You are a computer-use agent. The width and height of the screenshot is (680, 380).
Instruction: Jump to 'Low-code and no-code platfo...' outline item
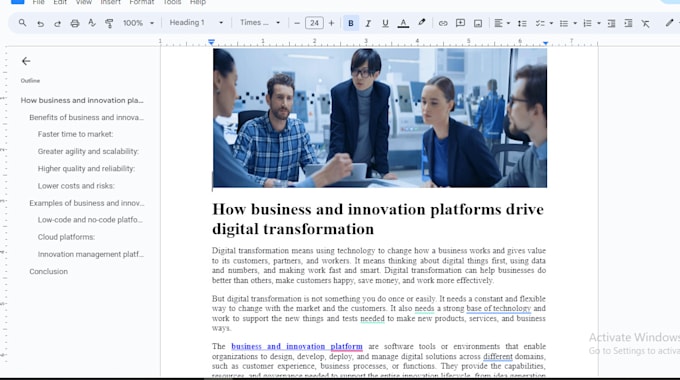90,220
